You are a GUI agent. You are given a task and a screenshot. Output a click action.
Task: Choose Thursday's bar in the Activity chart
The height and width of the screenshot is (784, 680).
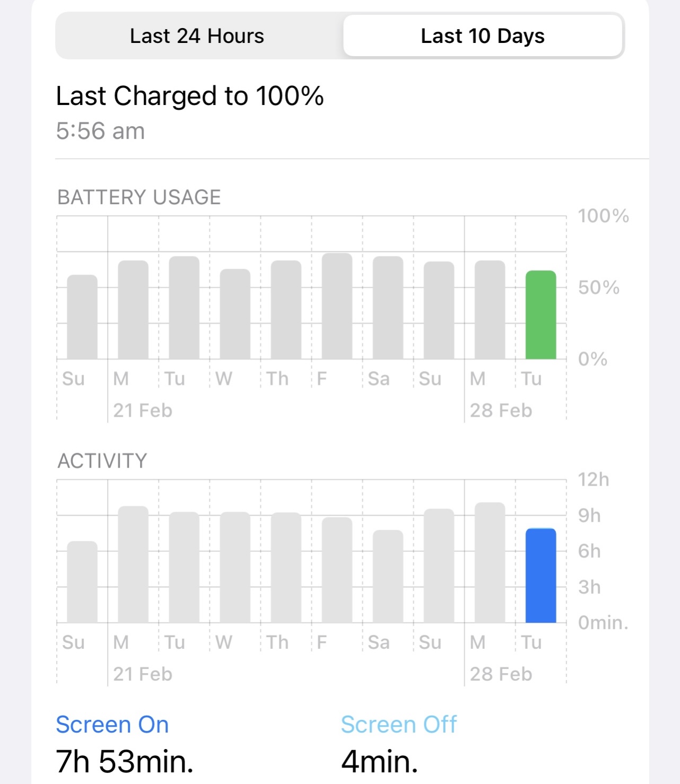(x=286, y=568)
